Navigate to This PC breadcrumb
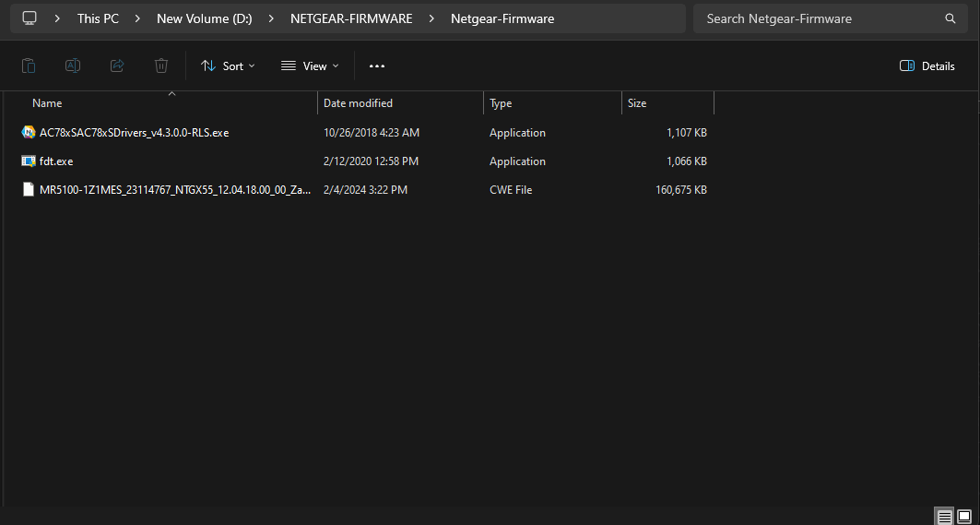Image resolution: width=980 pixels, height=525 pixels. pos(98,18)
